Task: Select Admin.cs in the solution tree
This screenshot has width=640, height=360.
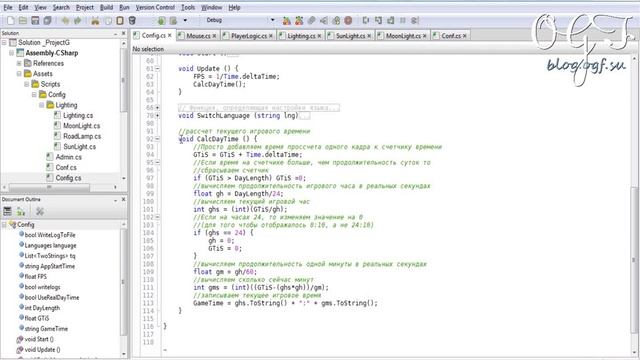Action: click(69, 157)
